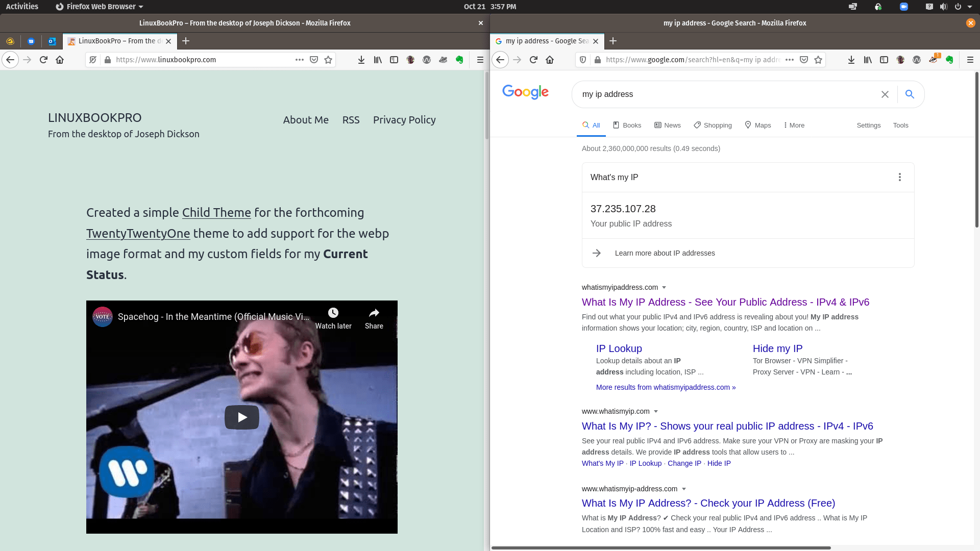Play the Spacehog In the Meantime video
980x551 pixels.
point(242,417)
